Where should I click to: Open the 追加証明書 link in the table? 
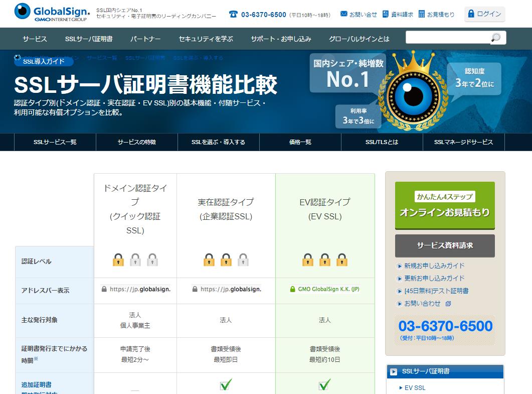click(x=36, y=385)
